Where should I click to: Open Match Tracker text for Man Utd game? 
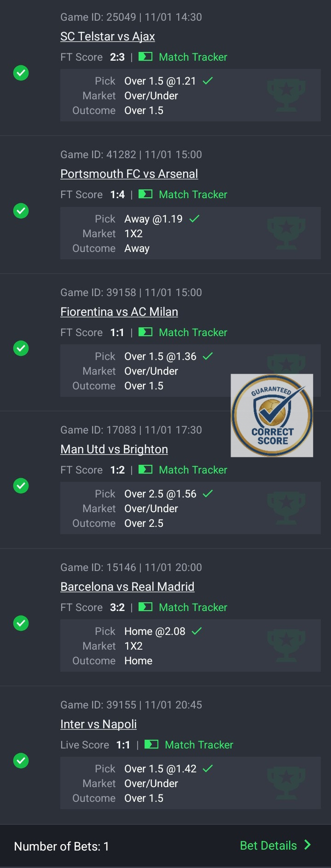(x=193, y=470)
